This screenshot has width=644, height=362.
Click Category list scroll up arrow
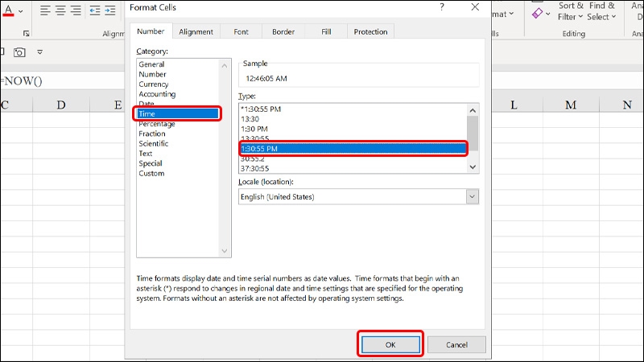(x=225, y=66)
